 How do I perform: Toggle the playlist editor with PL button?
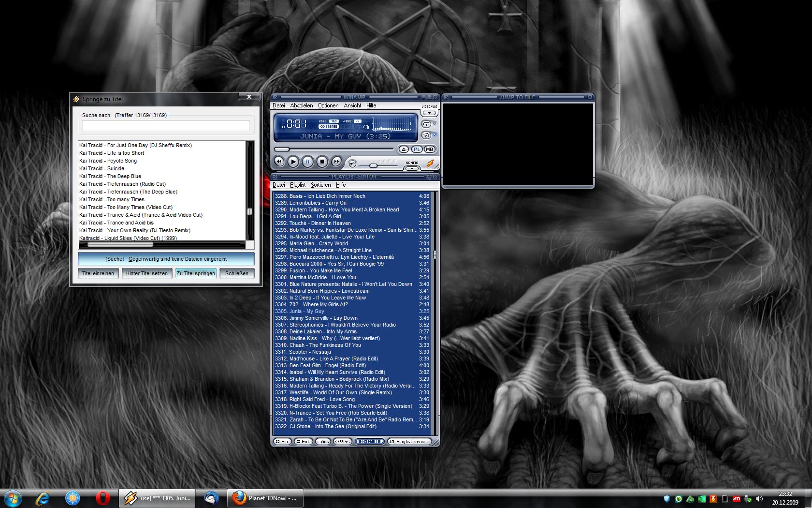[x=417, y=149]
